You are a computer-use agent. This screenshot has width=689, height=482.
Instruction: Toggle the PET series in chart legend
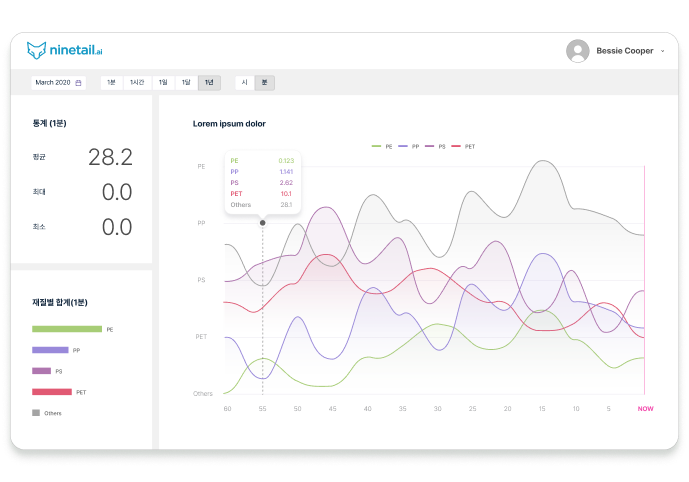click(463, 146)
